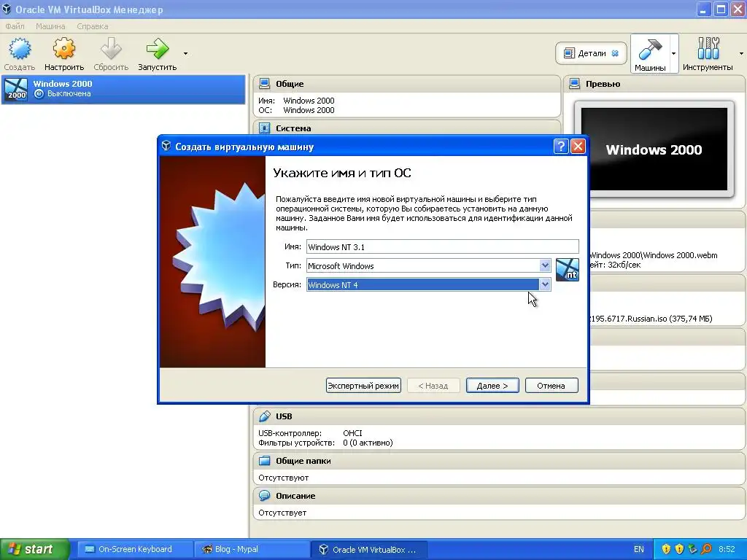Open Настроить settings gear icon
747x560 pixels.
[64, 49]
